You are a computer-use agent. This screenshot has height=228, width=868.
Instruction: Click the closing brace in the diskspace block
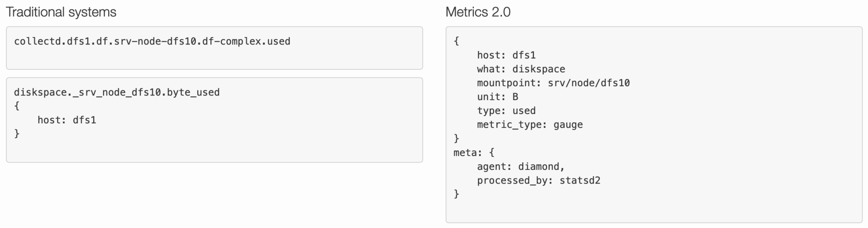coord(17,134)
